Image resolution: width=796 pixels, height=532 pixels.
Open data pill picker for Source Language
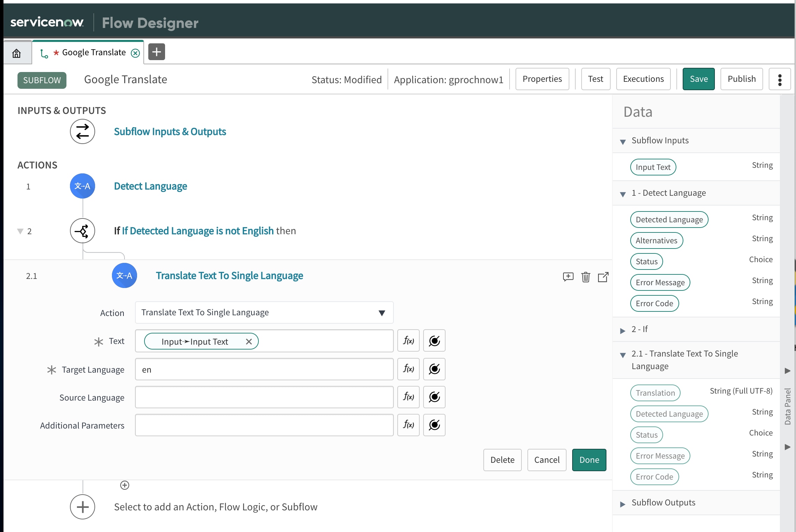click(434, 397)
